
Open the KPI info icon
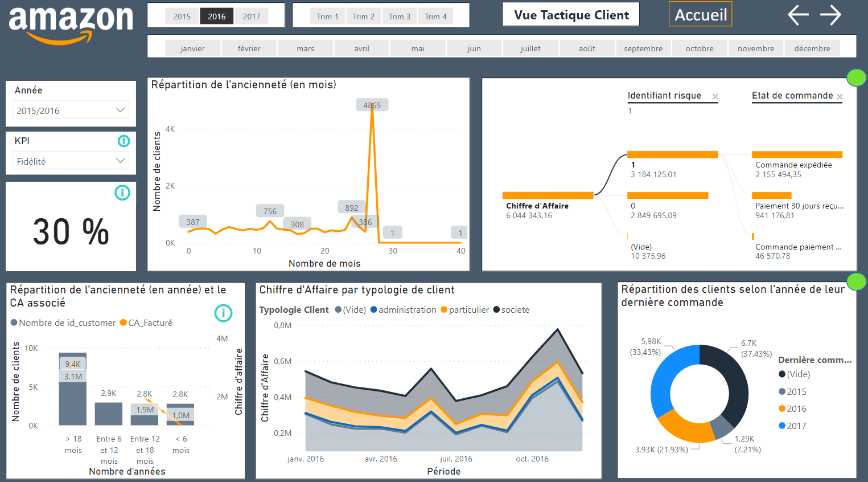pyautogui.click(x=124, y=141)
